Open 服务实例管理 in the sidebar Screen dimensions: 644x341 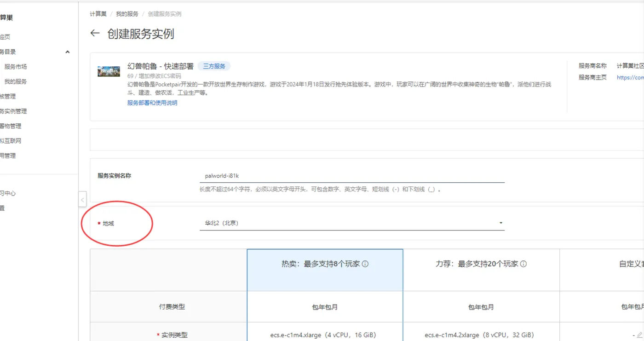tap(13, 111)
